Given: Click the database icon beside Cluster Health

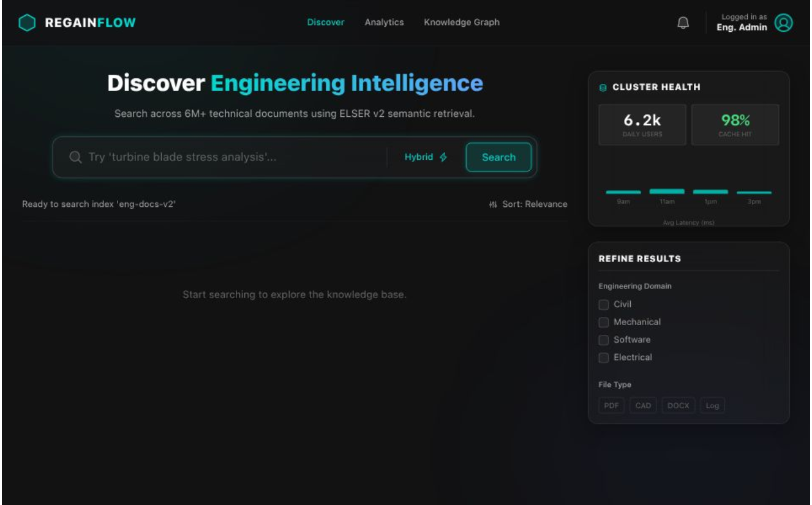Looking at the screenshot, I should click(603, 87).
